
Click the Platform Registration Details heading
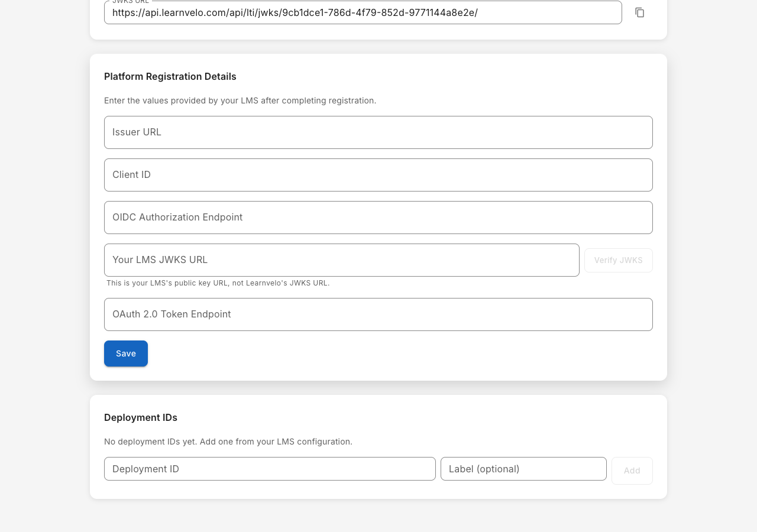tap(170, 77)
